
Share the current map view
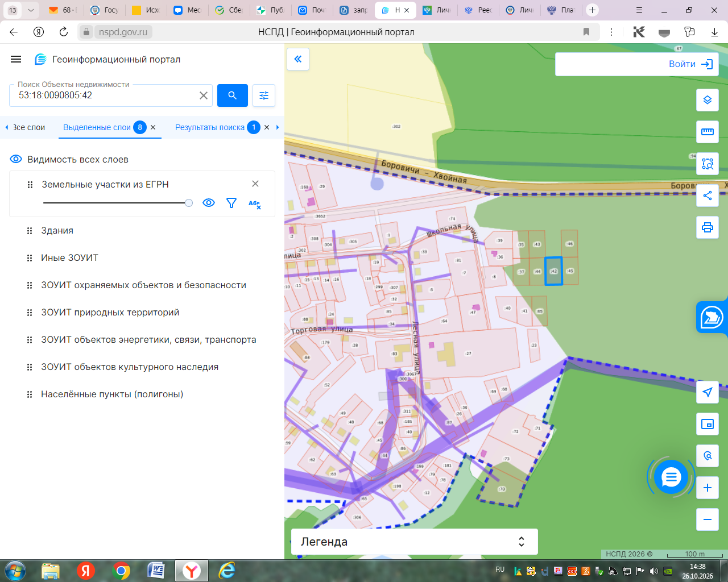tap(708, 196)
